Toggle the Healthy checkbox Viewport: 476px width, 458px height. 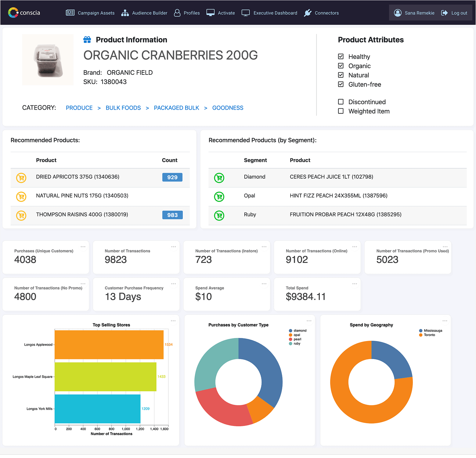(341, 56)
